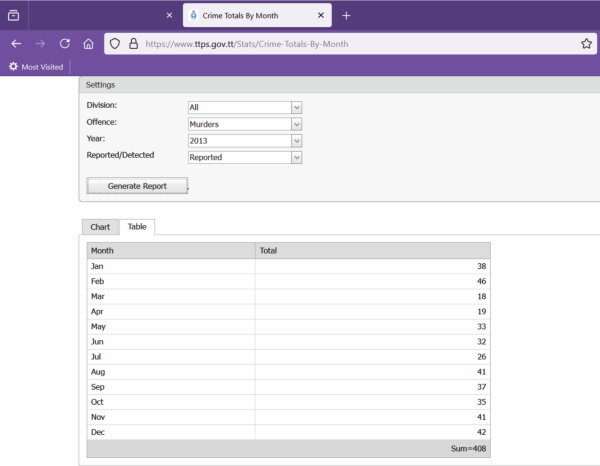600x466 pixels.
Task: Select the Jun row label
Action: pos(97,342)
